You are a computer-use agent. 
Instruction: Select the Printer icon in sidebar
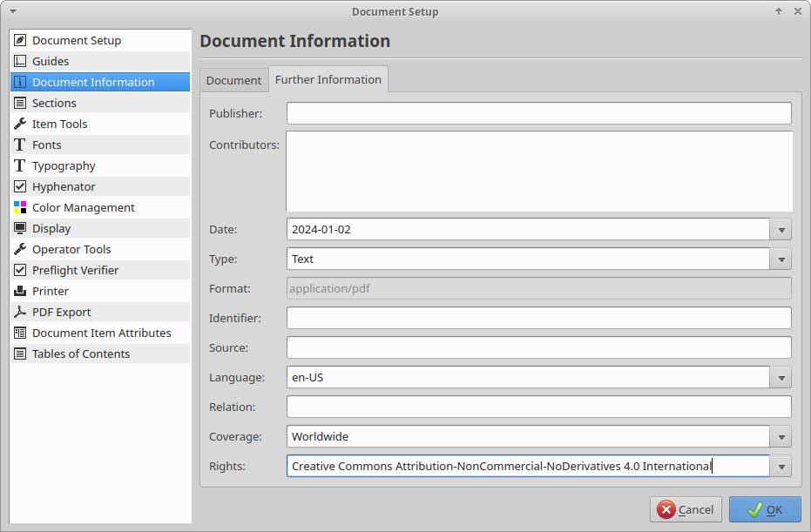(x=20, y=292)
